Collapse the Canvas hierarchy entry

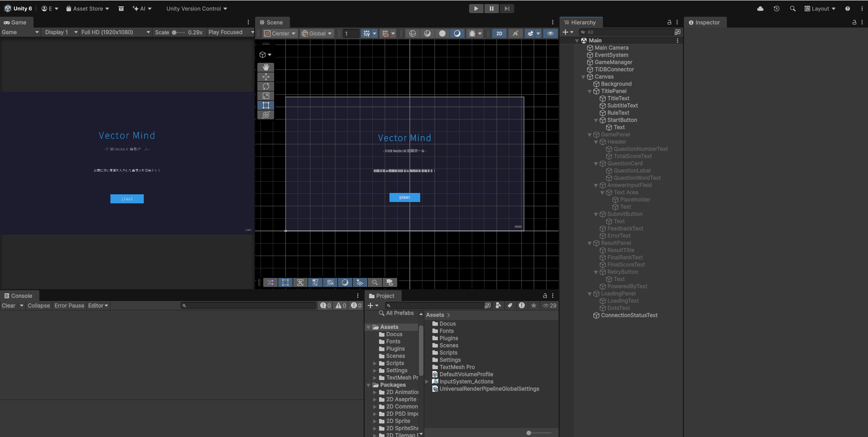point(583,77)
